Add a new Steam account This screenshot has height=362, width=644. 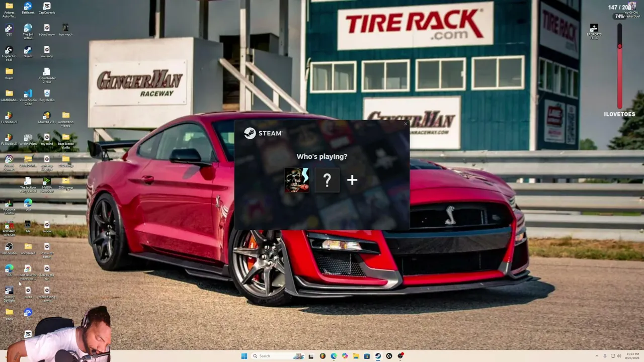click(x=352, y=180)
